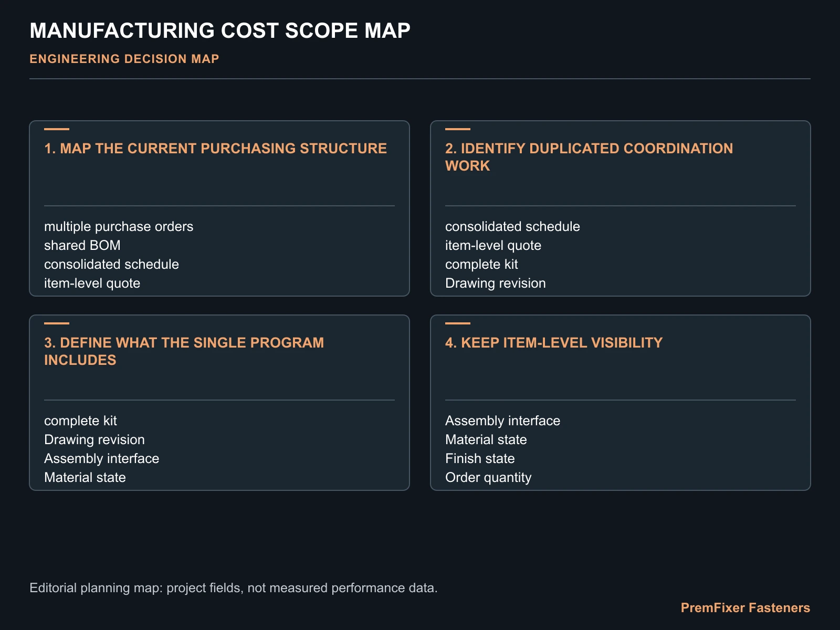The image size is (840, 630).
Task: Select heading '2. IDENTIFY DUPLICATED COORDINATION WORK'
Action: (589, 157)
